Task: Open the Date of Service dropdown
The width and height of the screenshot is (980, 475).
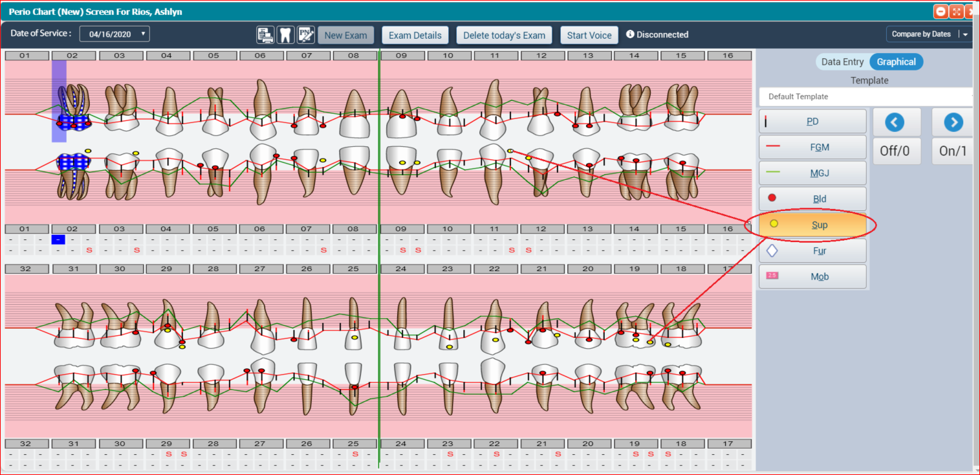Action: (x=114, y=34)
